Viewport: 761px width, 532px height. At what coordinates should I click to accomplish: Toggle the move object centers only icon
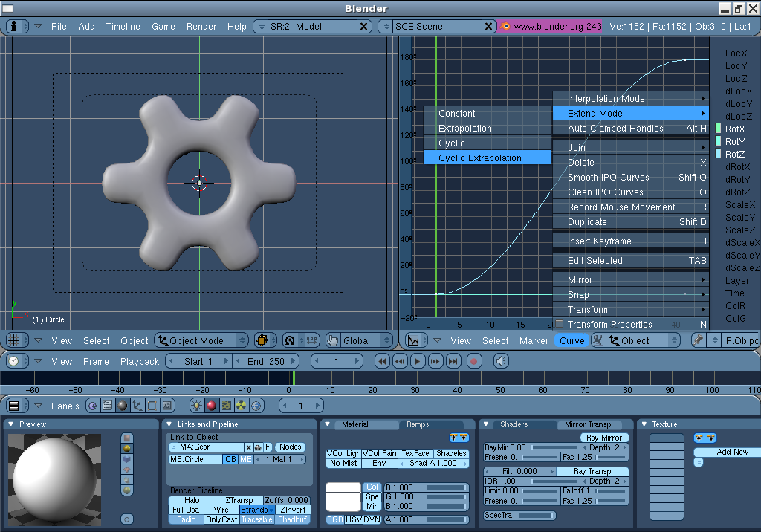click(x=311, y=340)
